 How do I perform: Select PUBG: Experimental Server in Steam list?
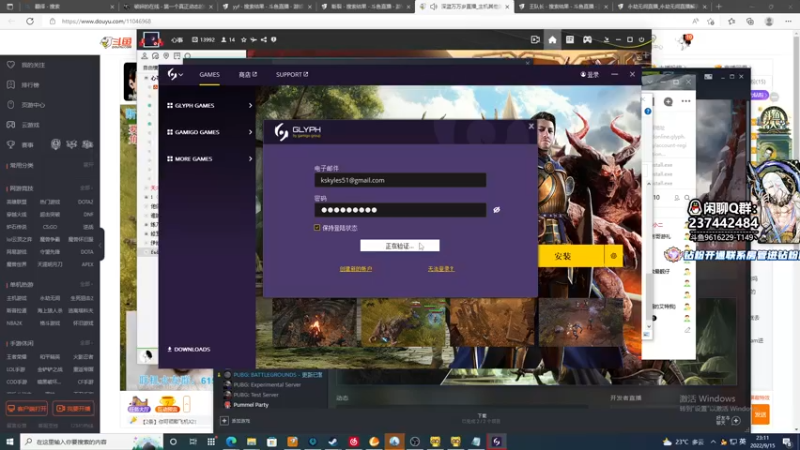(267, 385)
